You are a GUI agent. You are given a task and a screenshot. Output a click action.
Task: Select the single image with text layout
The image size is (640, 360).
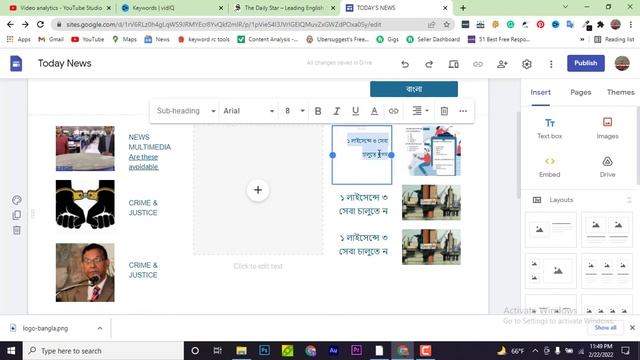tap(551, 229)
